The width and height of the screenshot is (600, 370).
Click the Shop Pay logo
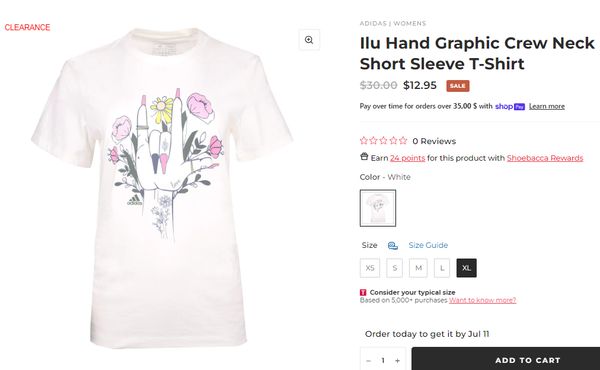pyautogui.click(x=510, y=106)
